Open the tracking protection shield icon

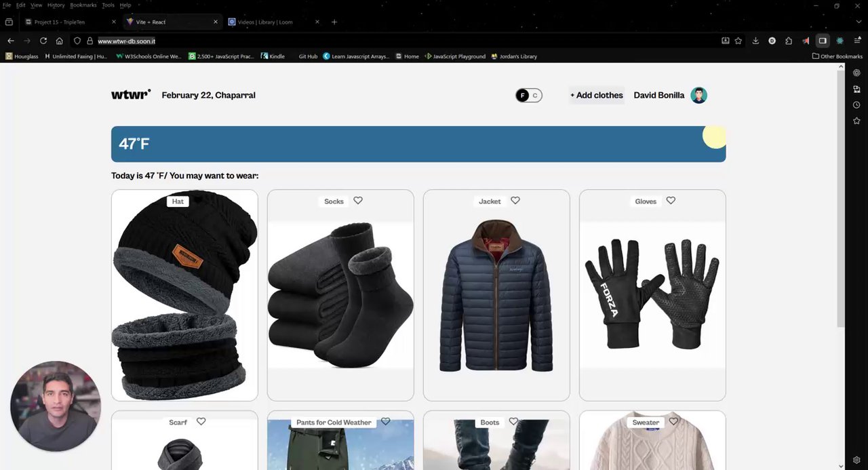77,41
